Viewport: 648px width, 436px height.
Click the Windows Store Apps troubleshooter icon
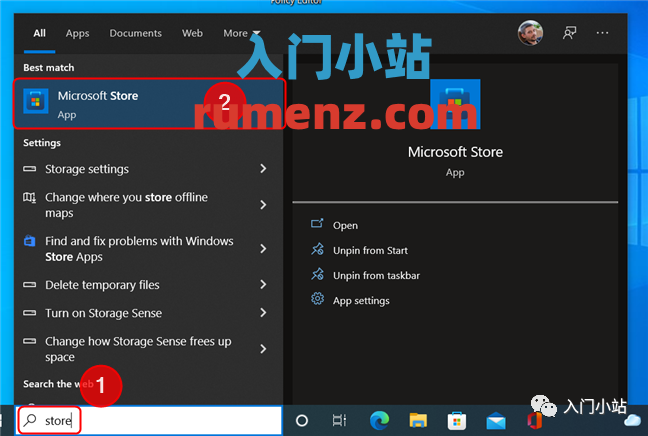[29, 240]
